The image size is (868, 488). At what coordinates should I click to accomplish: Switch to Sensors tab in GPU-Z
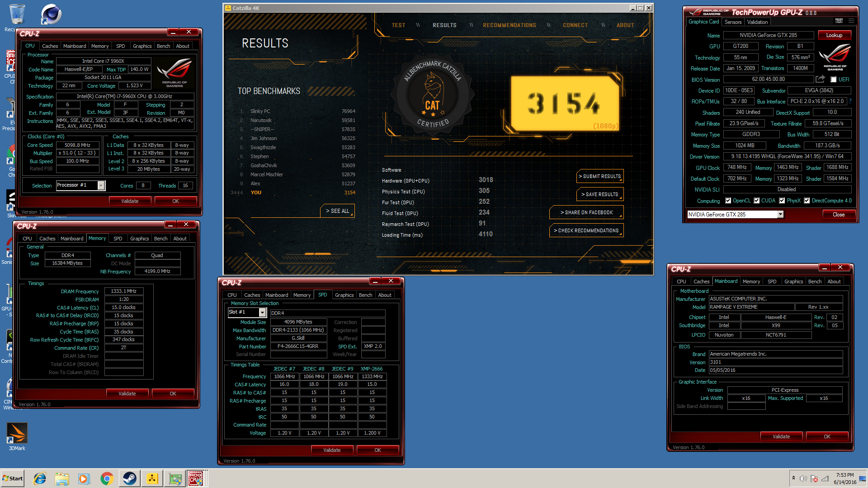coord(733,22)
